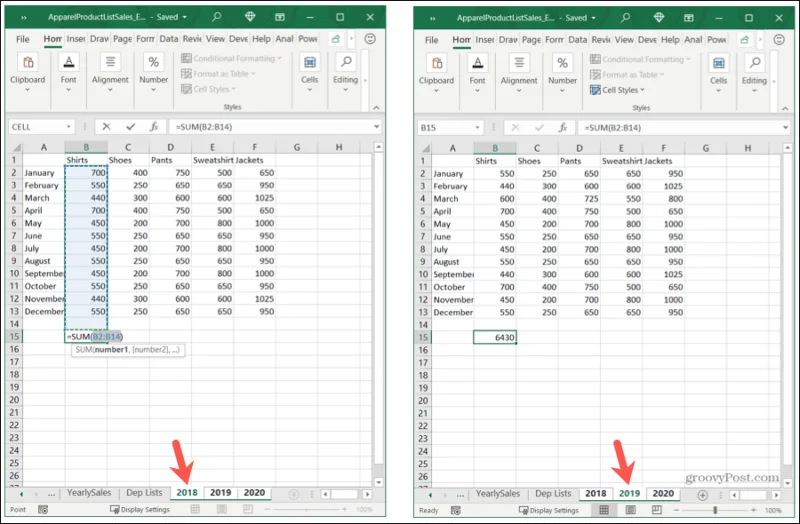Open Font group in left window
Viewport: 800px width, 524px height.
(68, 73)
